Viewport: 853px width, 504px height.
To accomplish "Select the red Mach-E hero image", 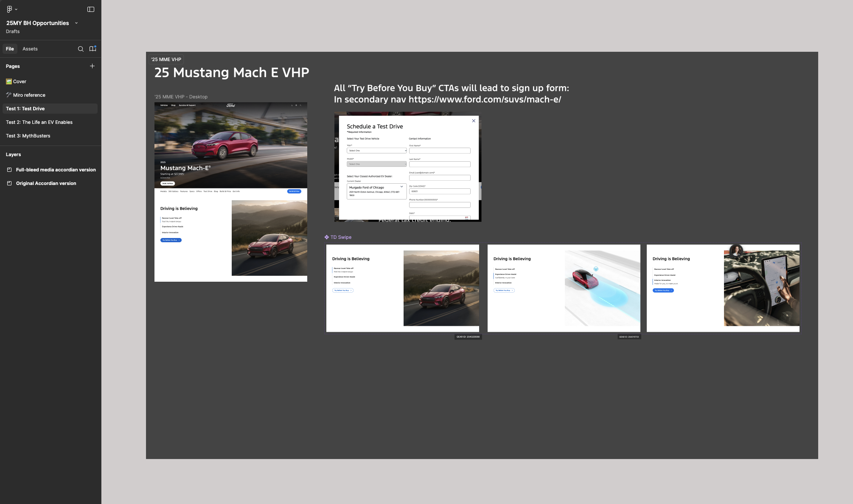I will pos(231,146).
